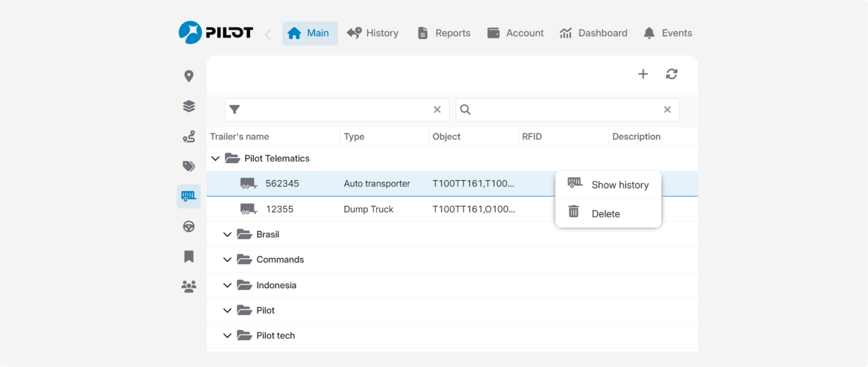Click the Auto transporter type cell
Image resolution: width=868 pixels, height=367 pixels.
click(x=377, y=183)
